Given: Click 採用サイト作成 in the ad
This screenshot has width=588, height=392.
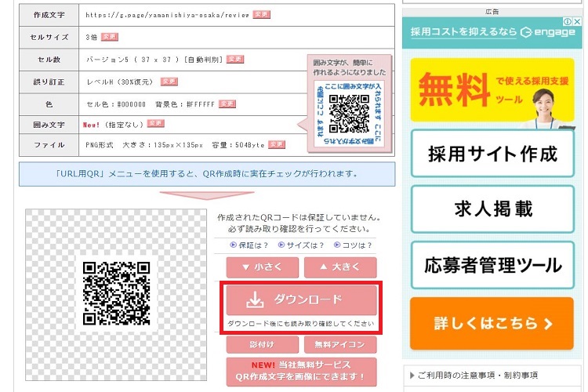Looking at the screenshot, I should [x=492, y=154].
